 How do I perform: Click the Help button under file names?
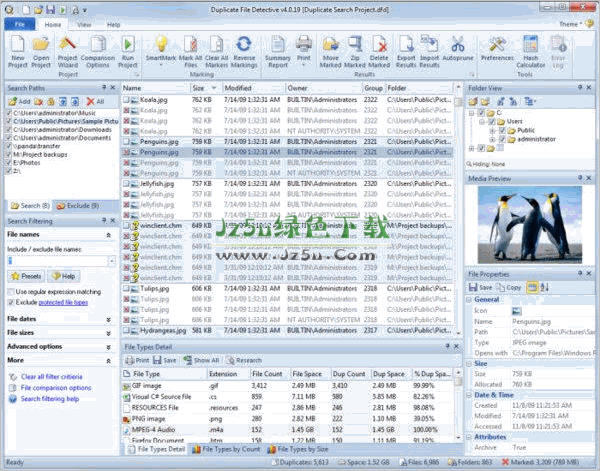[x=64, y=276]
